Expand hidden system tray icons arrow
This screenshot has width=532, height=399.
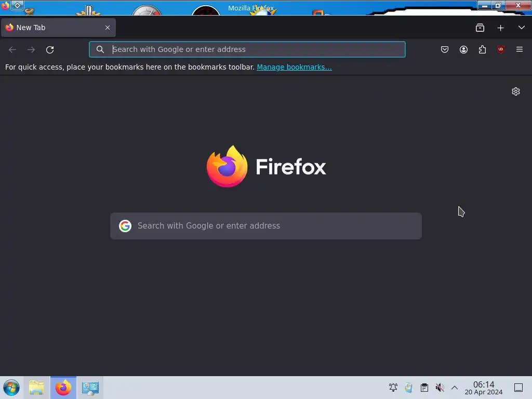455,388
